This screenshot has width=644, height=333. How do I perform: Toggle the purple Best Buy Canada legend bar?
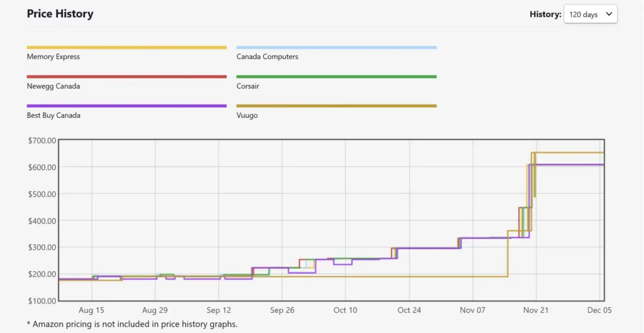pos(126,106)
